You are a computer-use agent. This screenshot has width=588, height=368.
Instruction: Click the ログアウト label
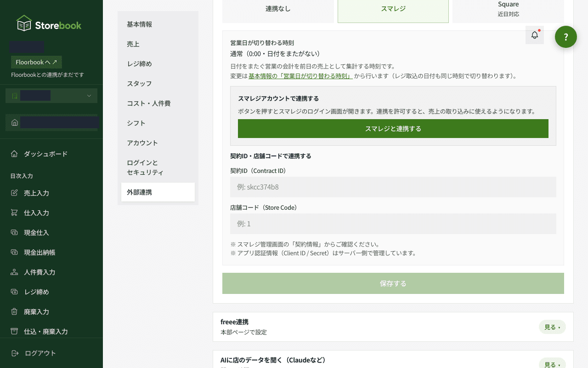pyautogui.click(x=40, y=353)
